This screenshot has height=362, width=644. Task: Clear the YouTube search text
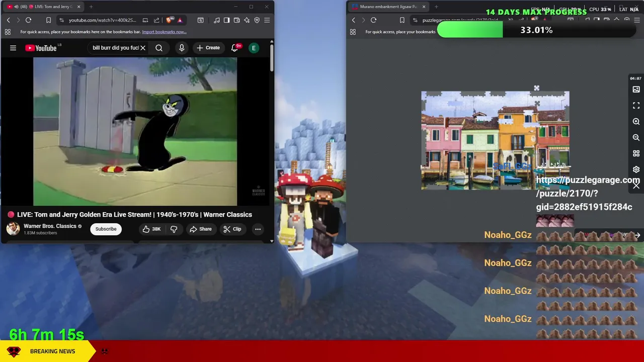tap(143, 48)
